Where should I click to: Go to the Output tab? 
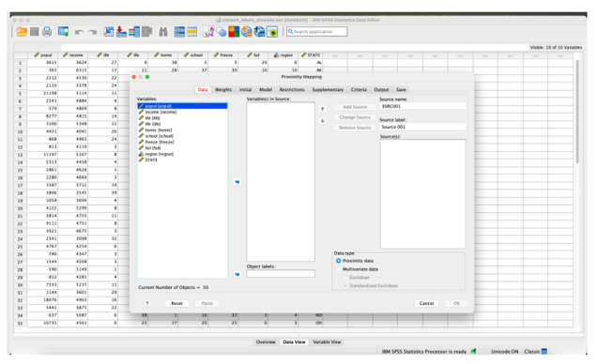[x=381, y=90]
